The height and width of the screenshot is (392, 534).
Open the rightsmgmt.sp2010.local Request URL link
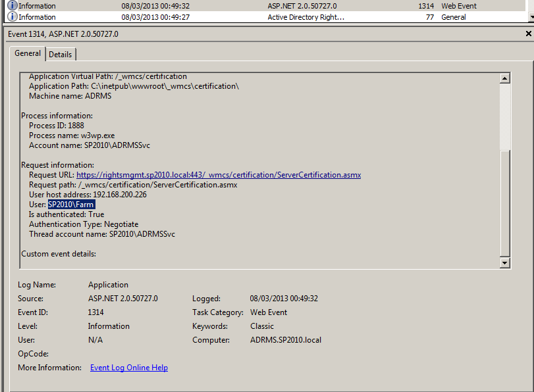pyautogui.click(x=218, y=175)
